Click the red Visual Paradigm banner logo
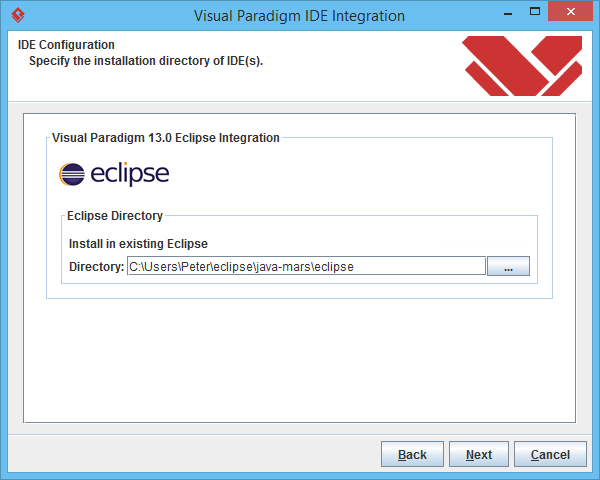Viewport: 600px width, 480px height. [x=522, y=65]
